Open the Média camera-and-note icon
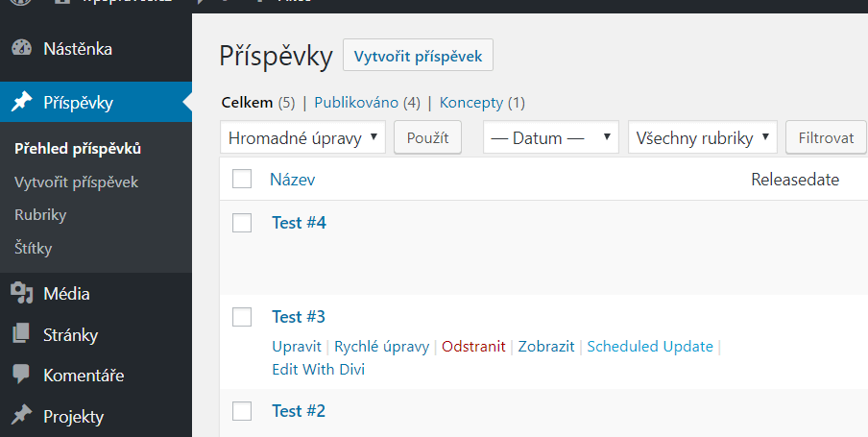 tap(21, 293)
